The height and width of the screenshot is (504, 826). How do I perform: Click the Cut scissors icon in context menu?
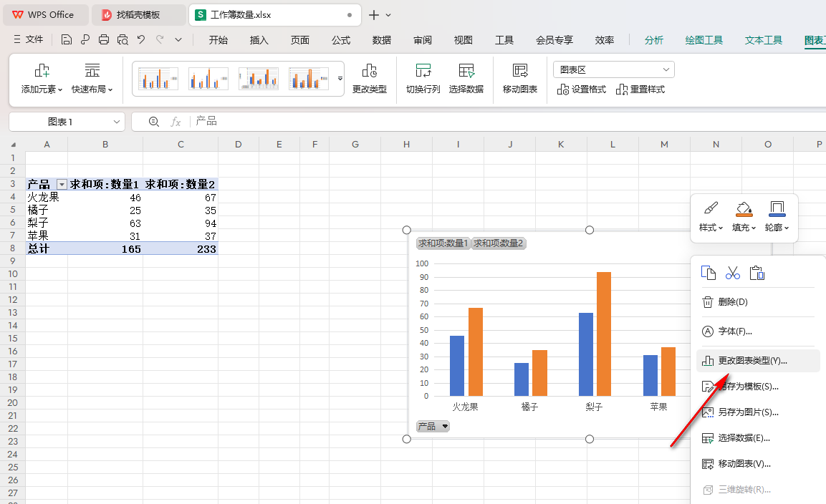coord(733,273)
